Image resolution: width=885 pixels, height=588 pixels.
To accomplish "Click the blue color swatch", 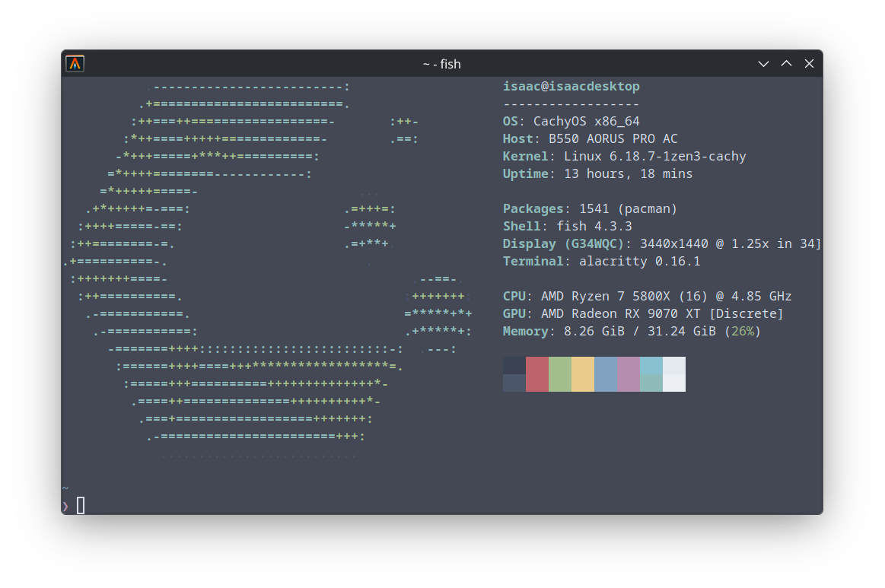I will coord(606,374).
